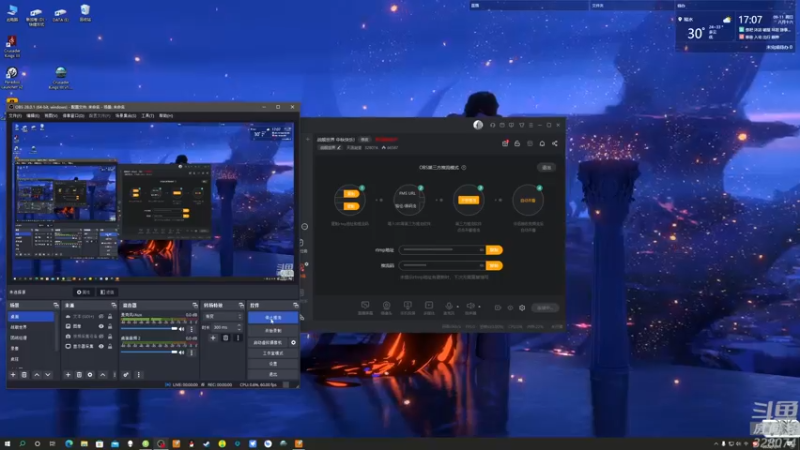Mute the 麦克风/Aux channel in mixer

(182, 329)
